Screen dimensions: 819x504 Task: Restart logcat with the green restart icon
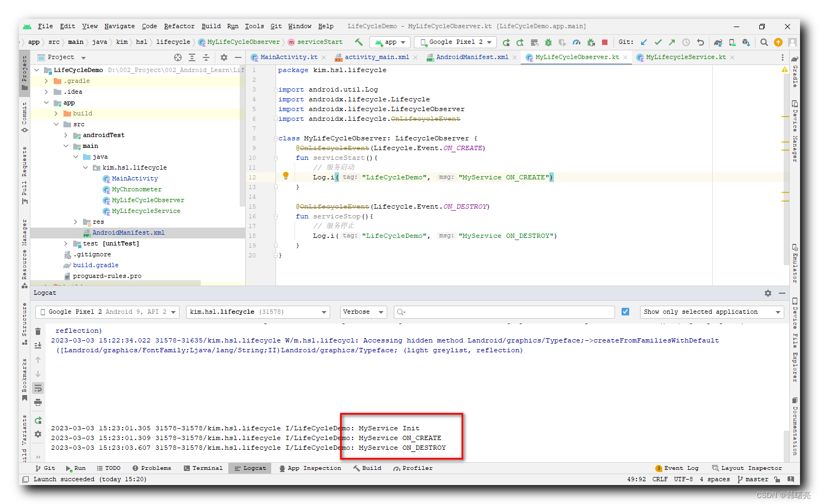(x=38, y=421)
